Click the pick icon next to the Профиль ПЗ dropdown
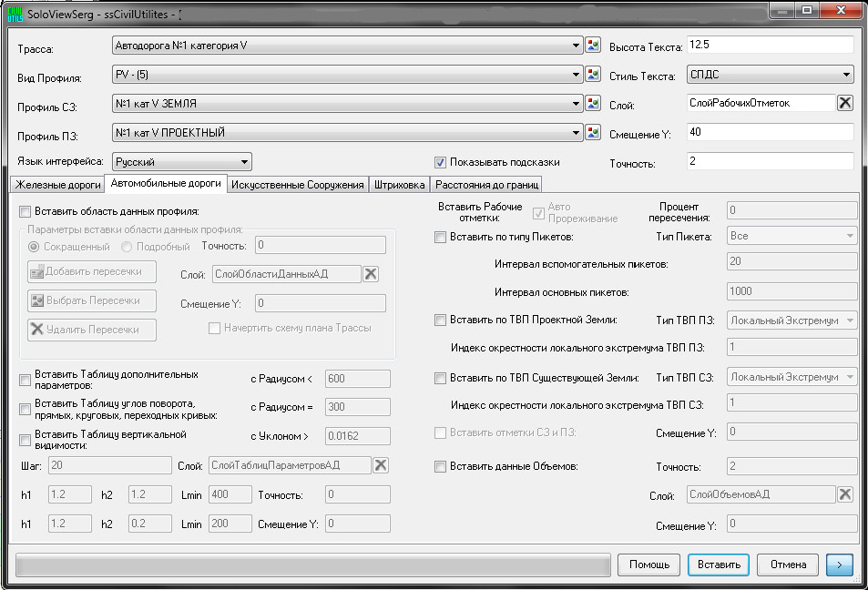 tap(594, 133)
